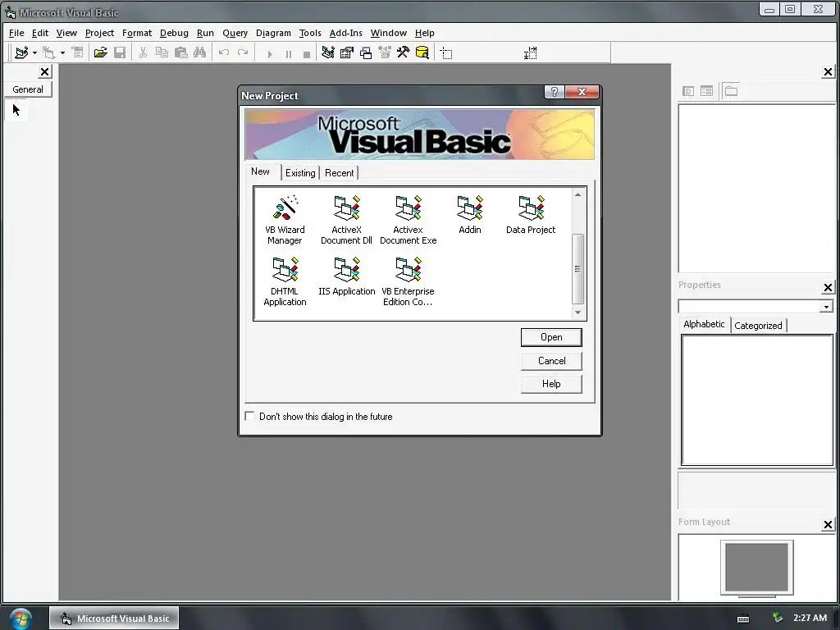Click the Copy toolbar icon

(x=162, y=52)
